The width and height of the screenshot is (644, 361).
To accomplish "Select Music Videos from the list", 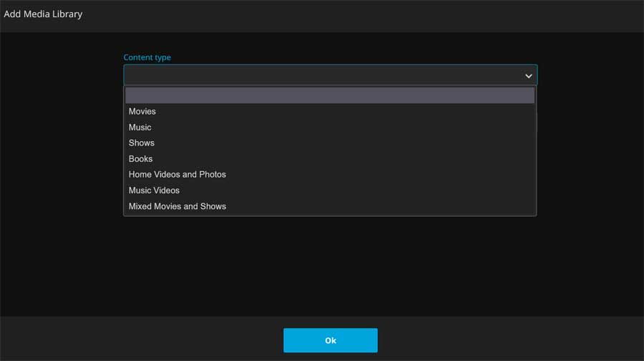I will [x=330, y=191].
